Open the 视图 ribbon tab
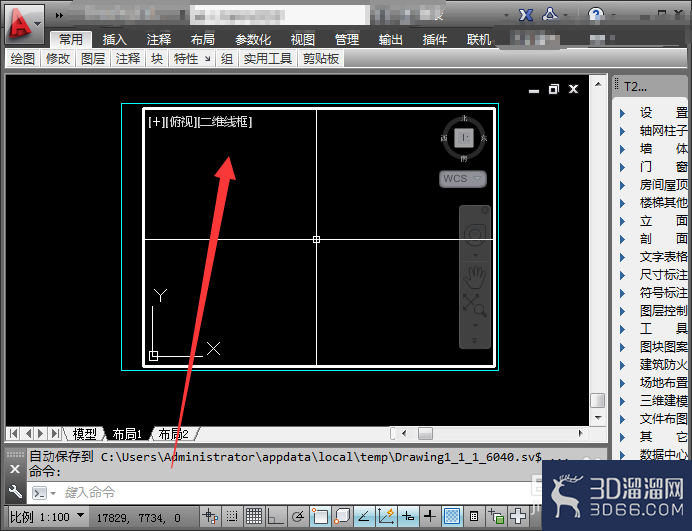Screen dimensions: 692x531 click(302, 40)
